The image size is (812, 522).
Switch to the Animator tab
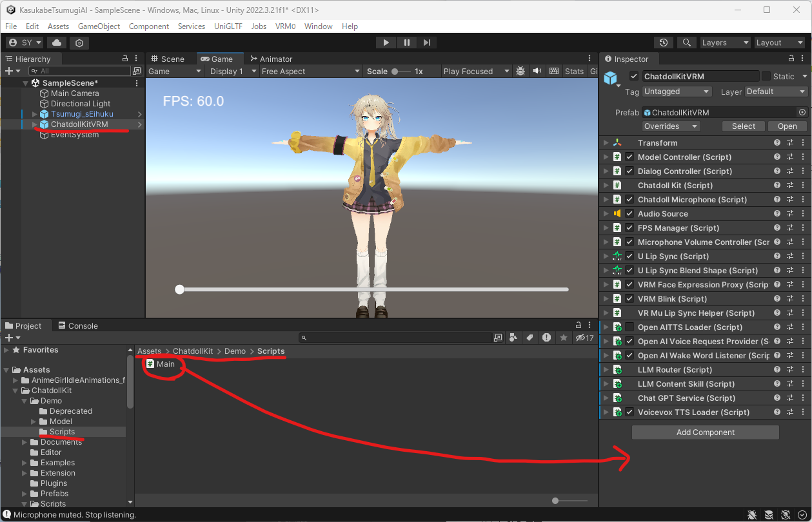(272, 59)
